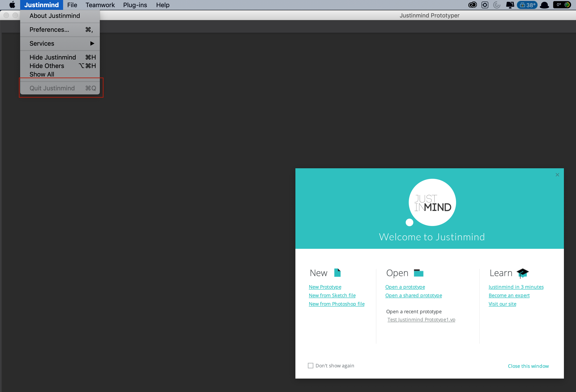
Task: Choose About Justinmind menu entry
Action: click(x=55, y=16)
